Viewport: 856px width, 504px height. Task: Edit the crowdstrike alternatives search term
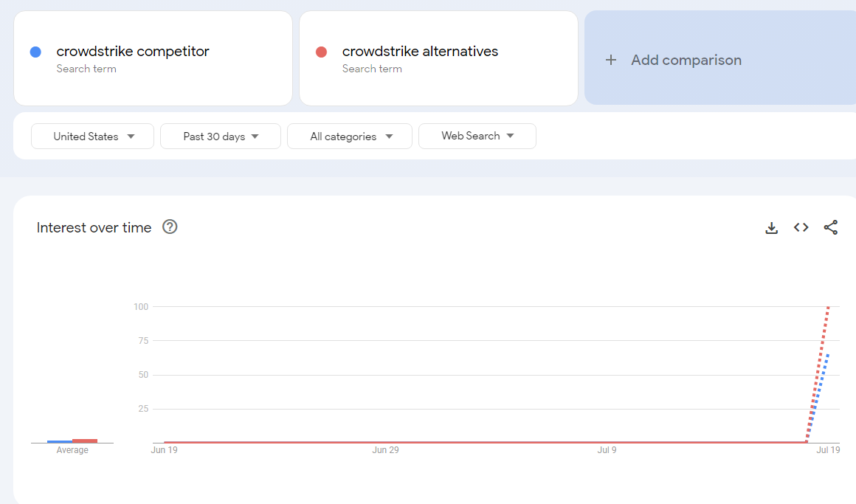click(420, 52)
